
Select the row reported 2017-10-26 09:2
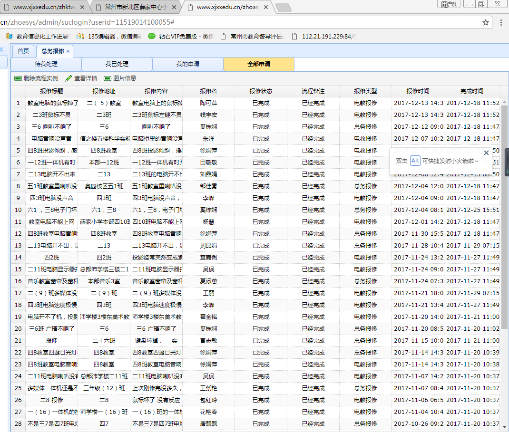click(x=256, y=424)
